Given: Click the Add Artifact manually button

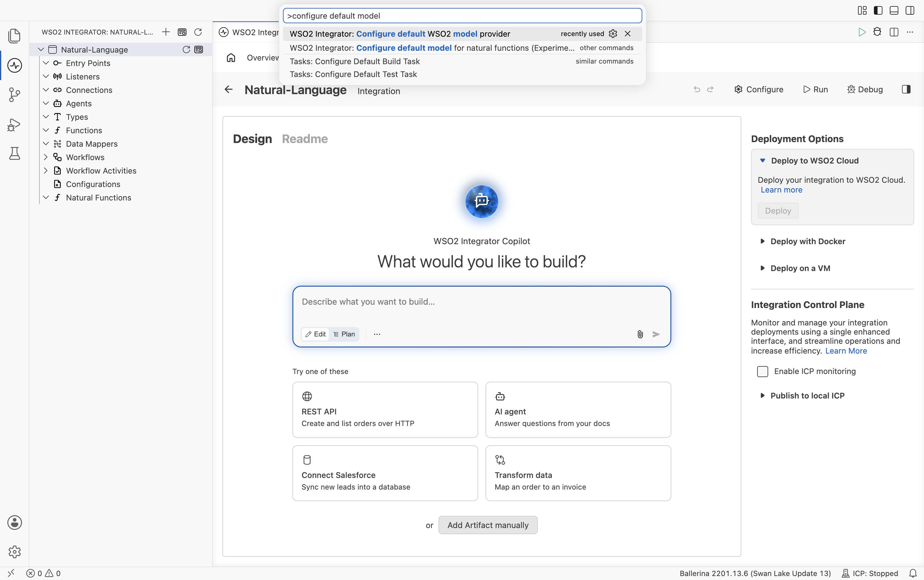Looking at the screenshot, I should [488, 525].
